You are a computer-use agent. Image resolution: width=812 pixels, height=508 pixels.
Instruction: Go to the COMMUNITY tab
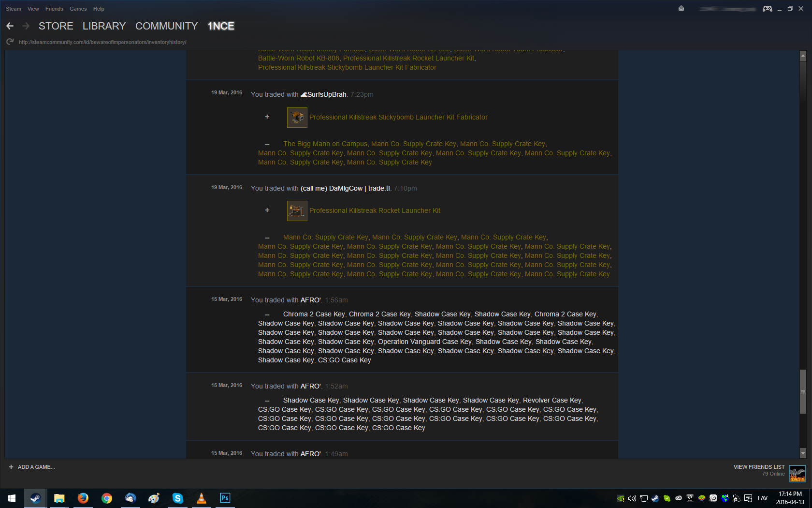point(166,26)
